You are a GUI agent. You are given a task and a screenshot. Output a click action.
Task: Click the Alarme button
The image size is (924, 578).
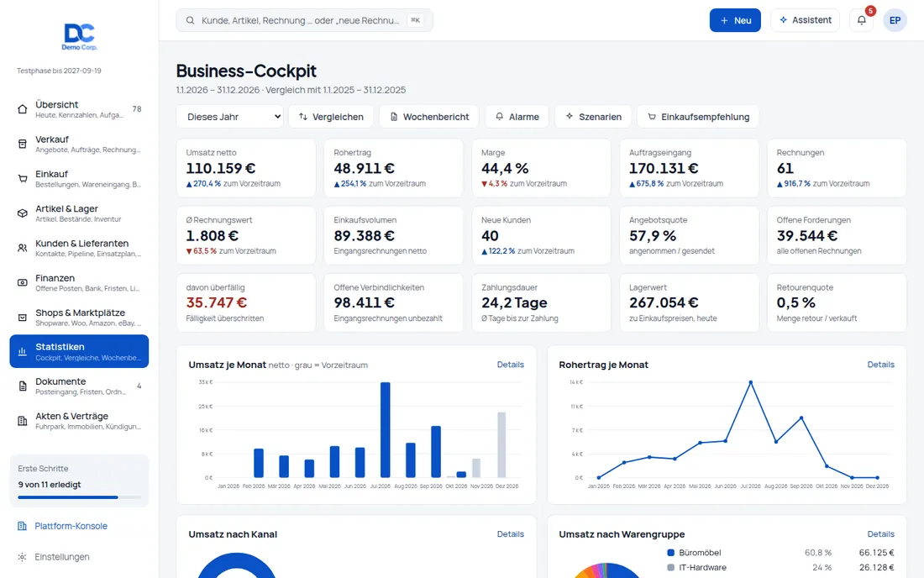coord(517,117)
